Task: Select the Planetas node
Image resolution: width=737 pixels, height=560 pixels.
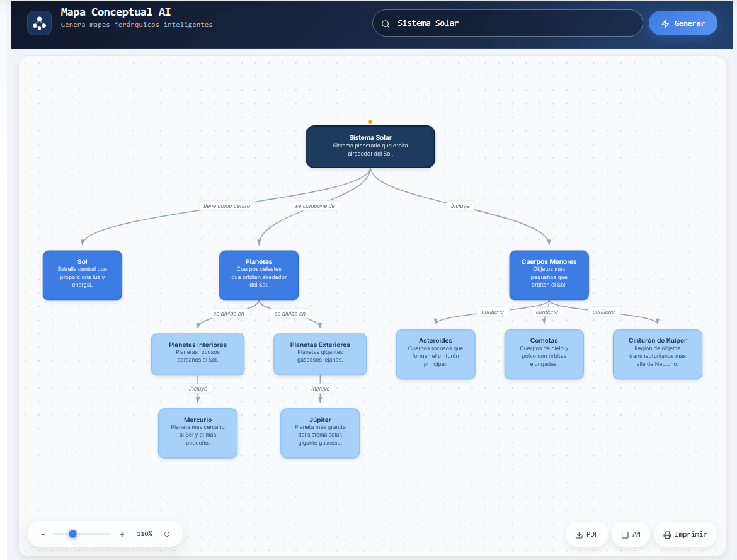Action: (259, 275)
